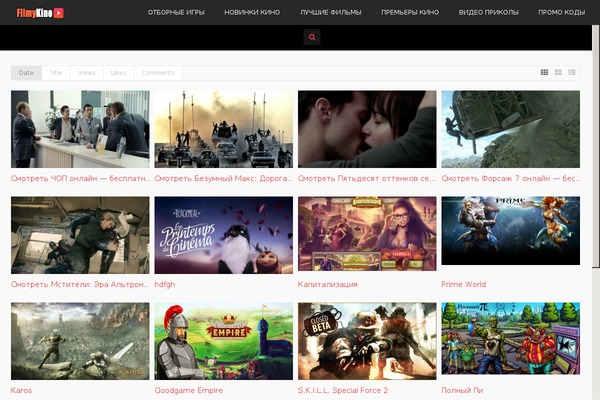Image resolution: width=600 pixels, height=400 pixels.
Task: Open the Лучшие фильмы menu
Action: (331, 12)
